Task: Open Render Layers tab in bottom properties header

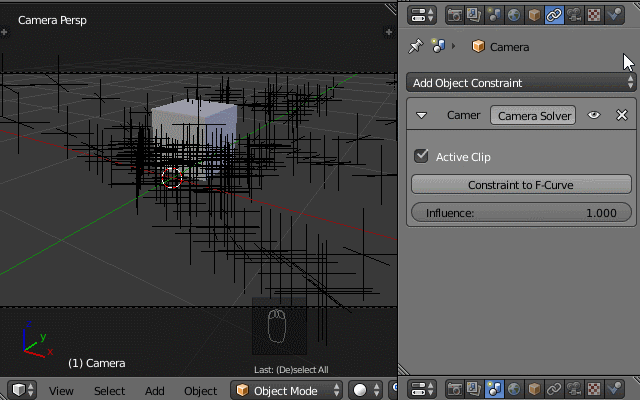Action: tap(474, 389)
